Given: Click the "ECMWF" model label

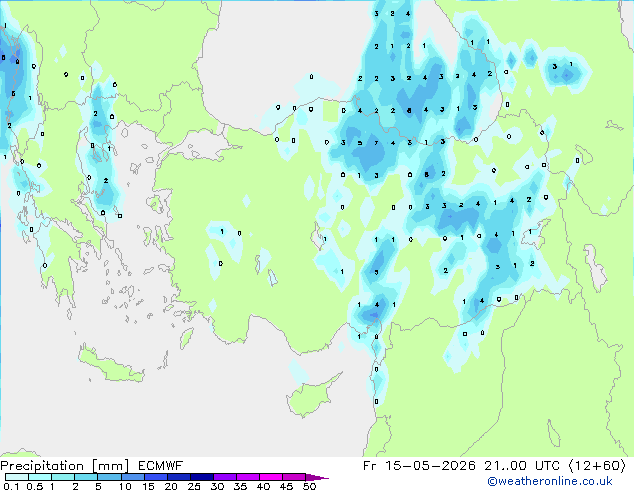Looking at the screenshot, I should pos(161,466).
